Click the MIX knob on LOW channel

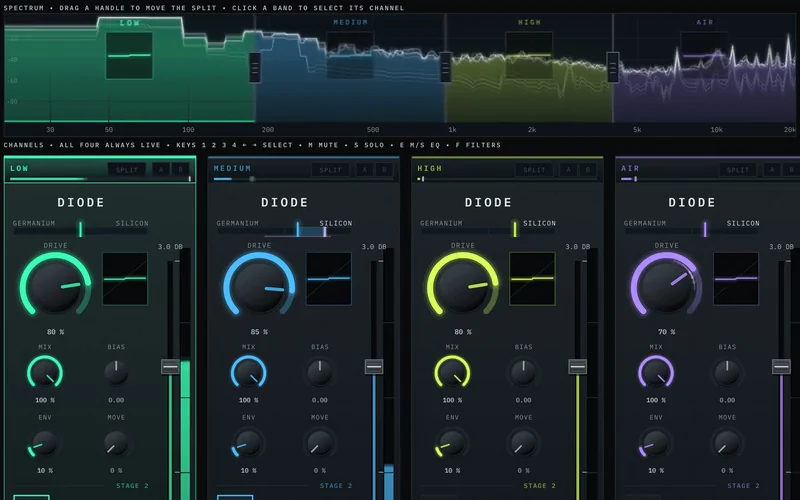coord(45,372)
